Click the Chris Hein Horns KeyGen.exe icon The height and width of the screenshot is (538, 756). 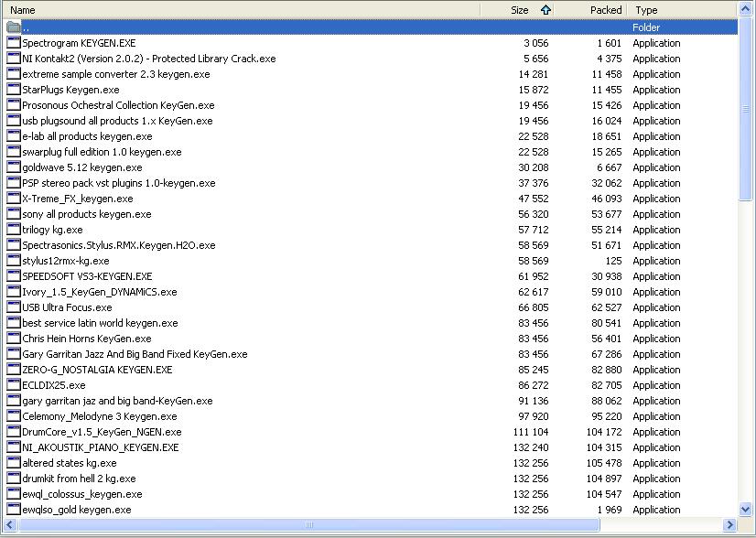[x=14, y=338]
